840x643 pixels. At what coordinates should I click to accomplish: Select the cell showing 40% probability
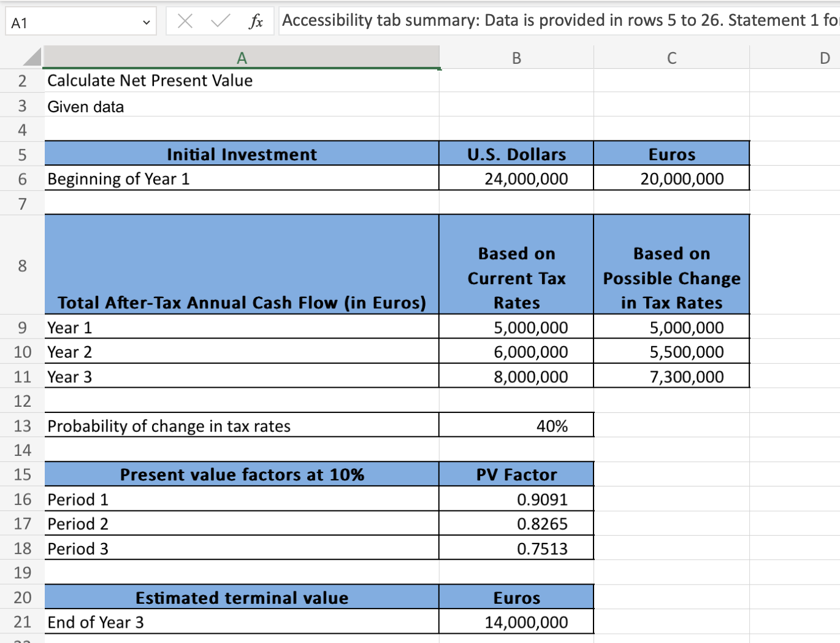coord(516,425)
